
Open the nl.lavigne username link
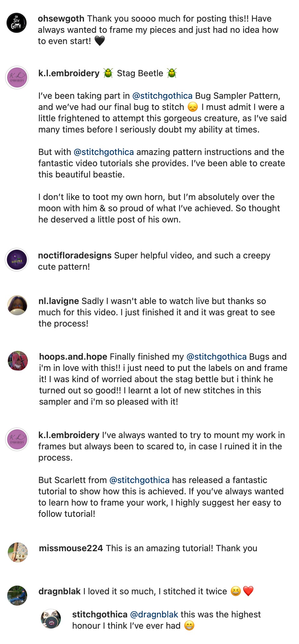point(58,301)
